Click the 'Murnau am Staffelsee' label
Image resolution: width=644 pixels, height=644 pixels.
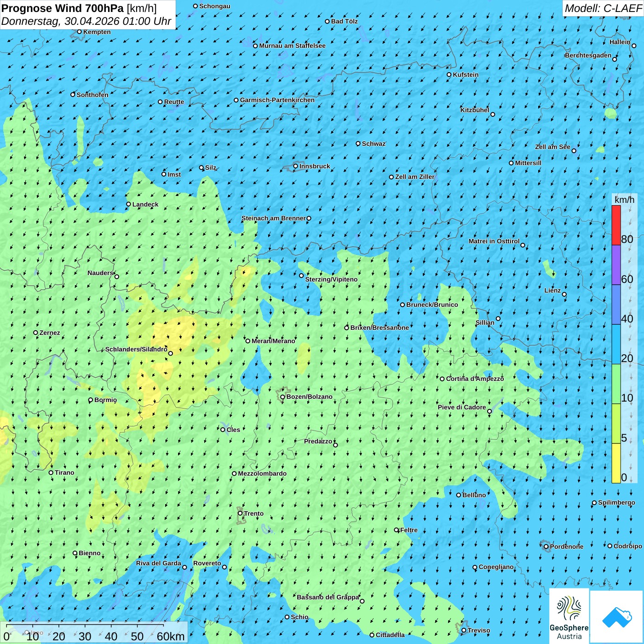(293, 46)
